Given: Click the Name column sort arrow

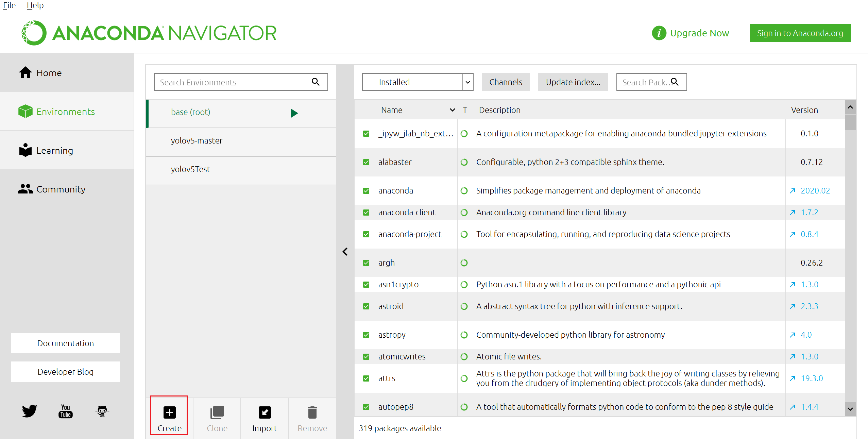Looking at the screenshot, I should (452, 110).
